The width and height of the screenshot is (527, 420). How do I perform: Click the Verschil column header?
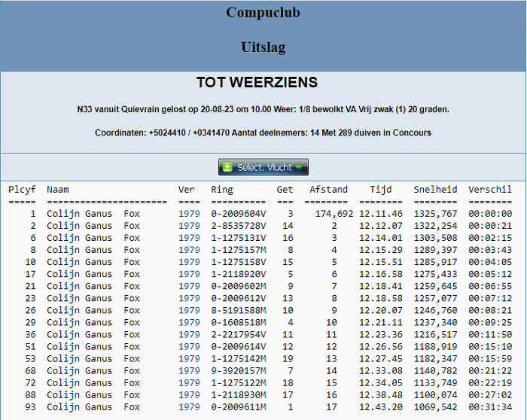(490, 190)
